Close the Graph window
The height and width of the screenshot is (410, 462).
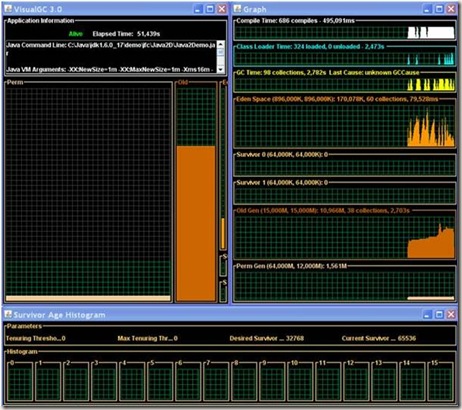click(451, 9)
